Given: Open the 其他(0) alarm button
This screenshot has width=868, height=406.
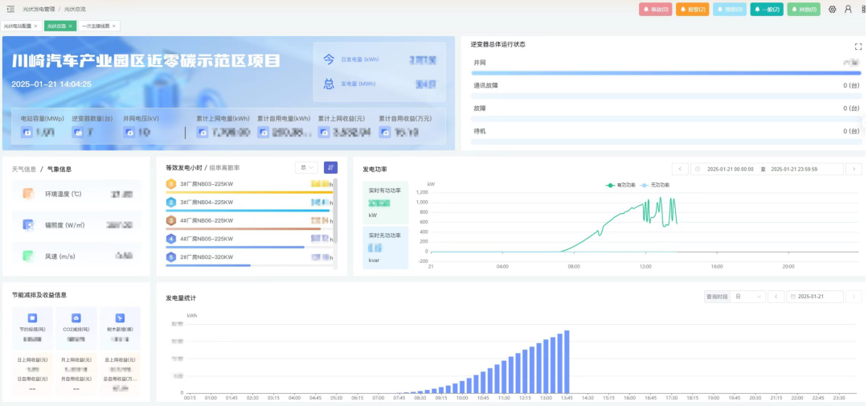Looking at the screenshot, I should click(x=803, y=9).
